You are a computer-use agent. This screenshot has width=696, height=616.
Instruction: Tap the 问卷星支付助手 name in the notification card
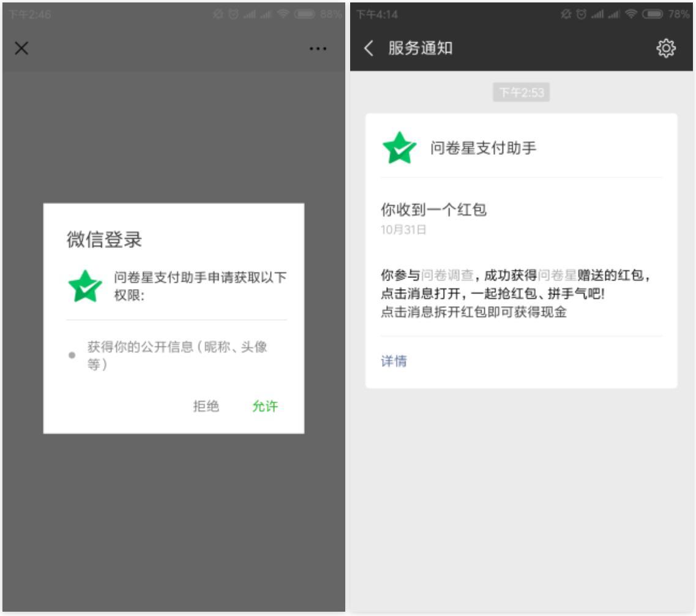[x=483, y=148]
